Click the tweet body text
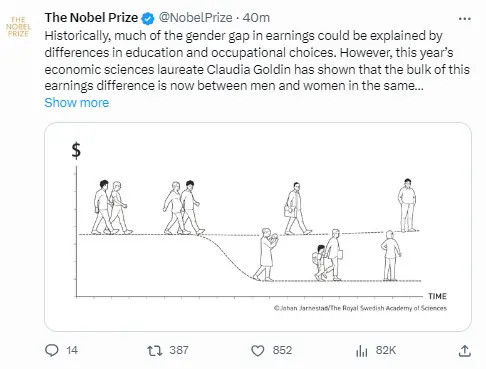The height and width of the screenshot is (369, 486). click(x=257, y=61)
